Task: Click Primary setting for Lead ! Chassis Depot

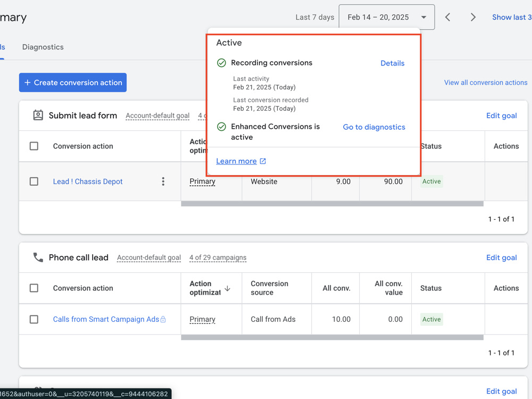Action: tap(202, 181)
